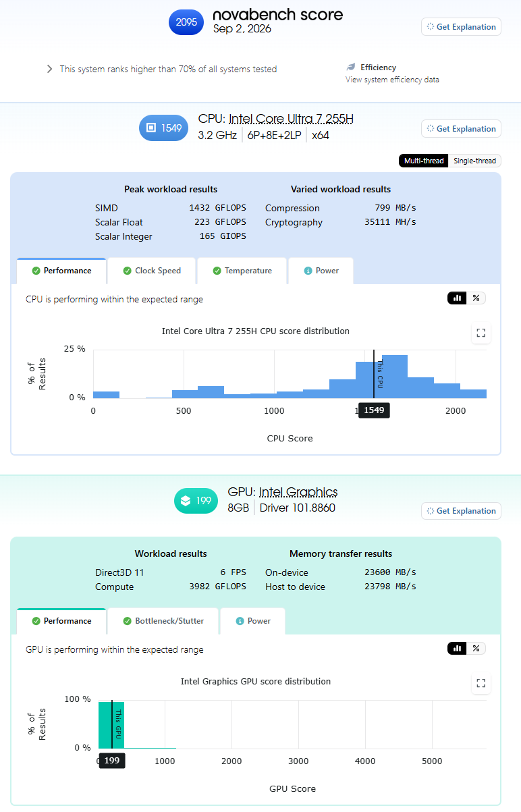Click the tallest bar in CPU distribution chart
Screen dimensions: 521x812
click(x=395, y=377)
